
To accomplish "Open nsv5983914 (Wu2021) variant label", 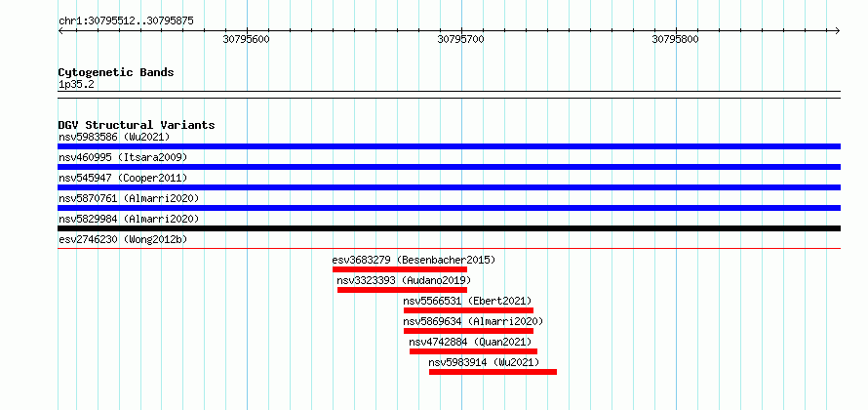I will click(485, 362).
